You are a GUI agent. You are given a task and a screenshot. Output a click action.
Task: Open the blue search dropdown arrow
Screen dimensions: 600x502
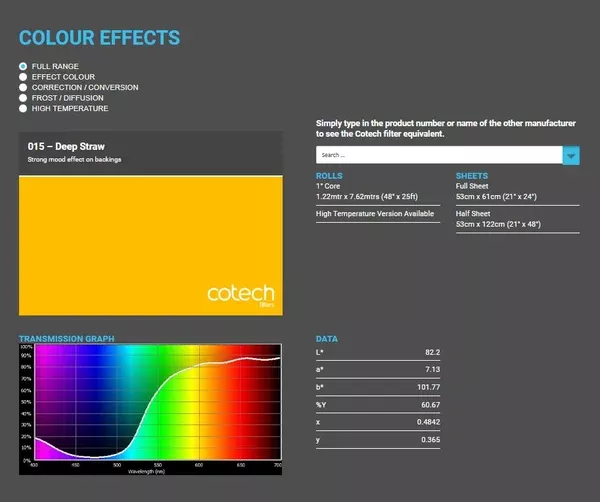click(x=571, y=155)
